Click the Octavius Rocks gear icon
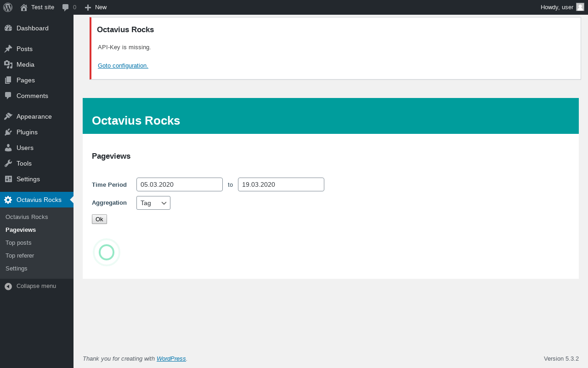The width and height of the screenshot is (588, 368). click(x=8, y=200)
